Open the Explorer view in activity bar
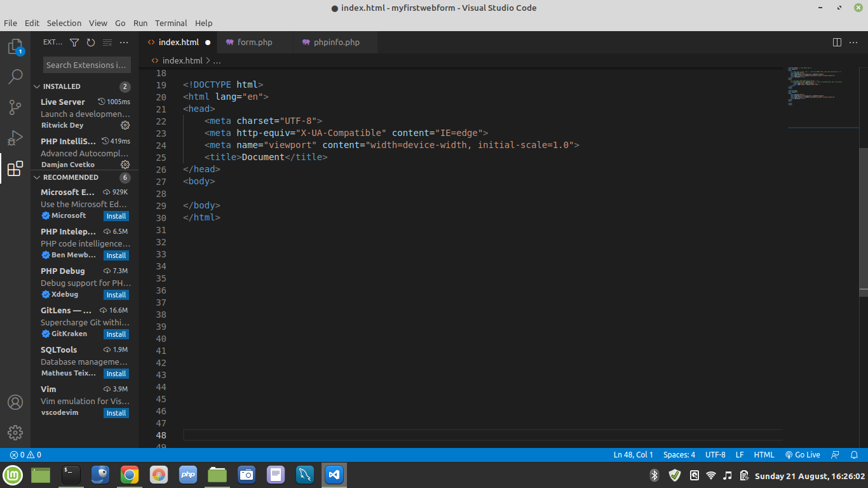 [15, 47]
